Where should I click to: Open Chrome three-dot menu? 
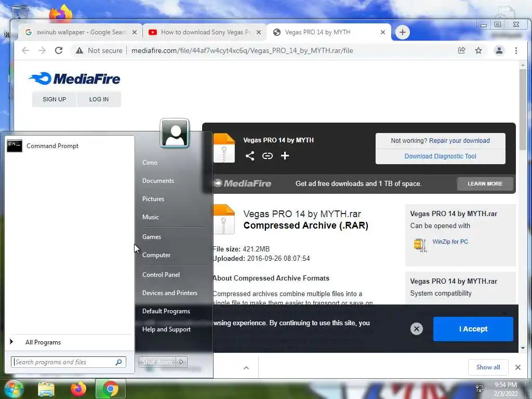(x=516, y=50)
